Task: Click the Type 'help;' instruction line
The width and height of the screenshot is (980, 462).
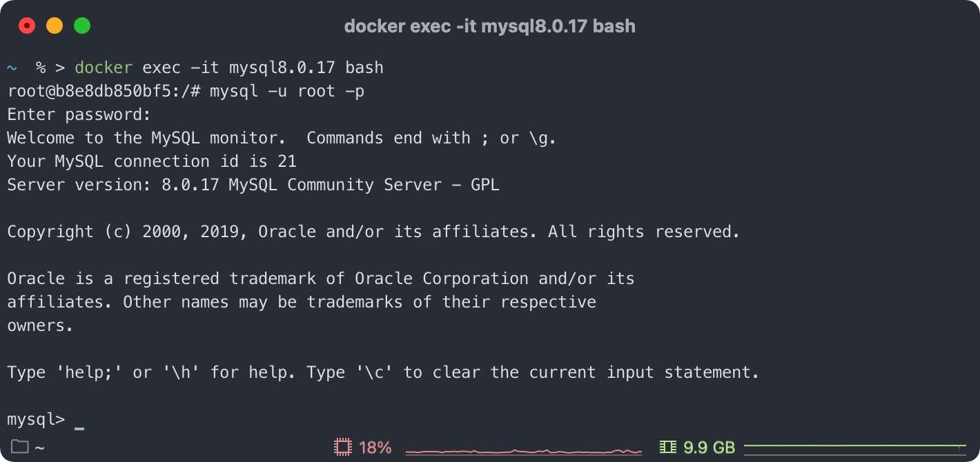Action: click(x=383, y=372)
